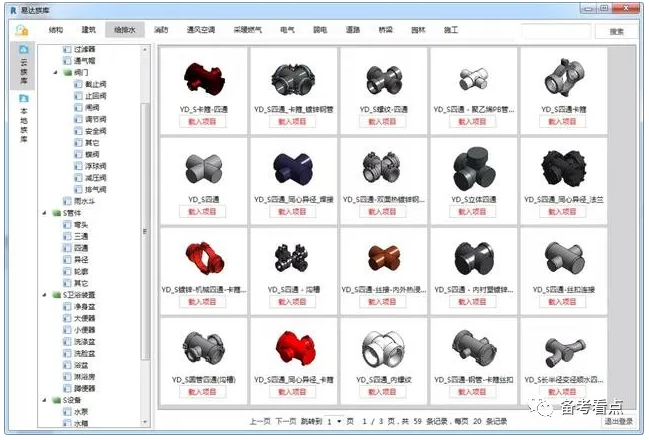Screen dimensions: 649x440
Task: Switch to the 施工 tab
Action: 451,30
